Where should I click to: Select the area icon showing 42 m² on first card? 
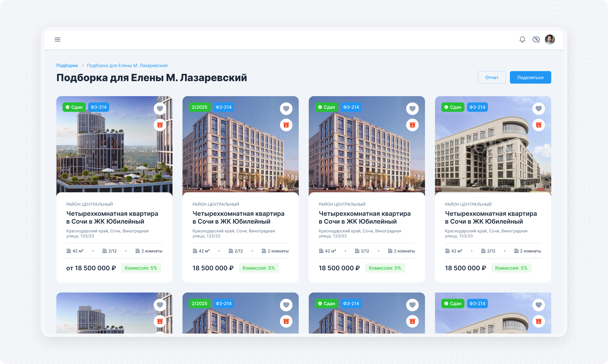click(69, 251)
